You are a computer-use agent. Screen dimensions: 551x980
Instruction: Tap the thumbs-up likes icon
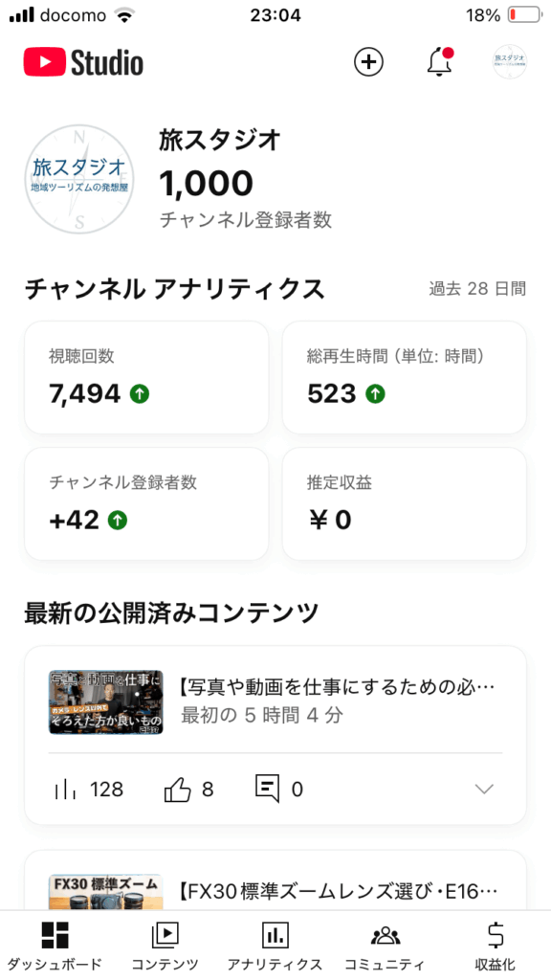click(x=177, y=790)
